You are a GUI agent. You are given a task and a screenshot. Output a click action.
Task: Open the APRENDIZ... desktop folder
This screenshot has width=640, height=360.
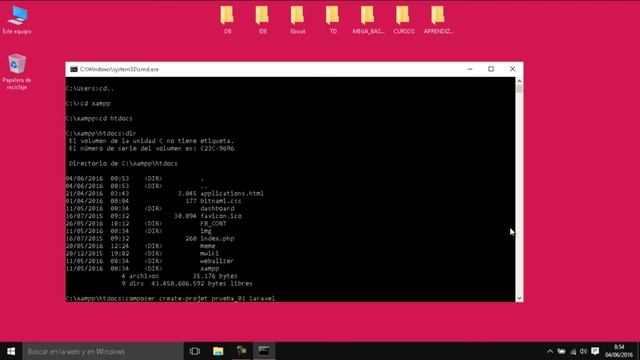(438, 20)
